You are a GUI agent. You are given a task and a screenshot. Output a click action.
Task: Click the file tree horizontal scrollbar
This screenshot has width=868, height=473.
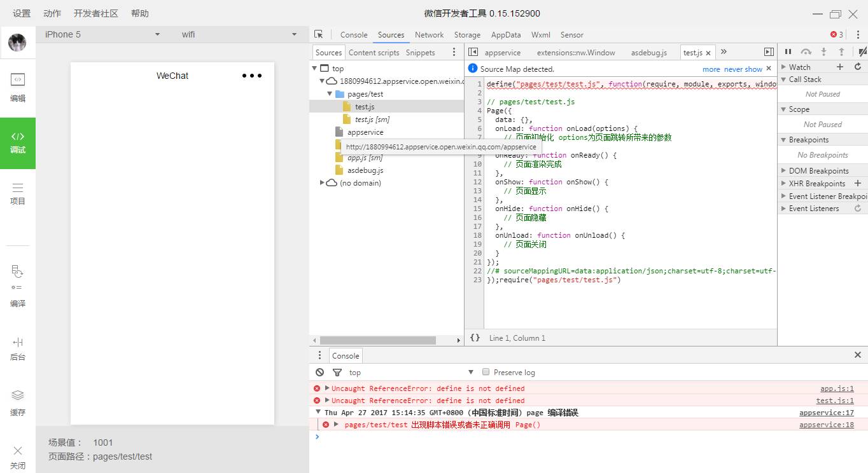click(378, 341)
